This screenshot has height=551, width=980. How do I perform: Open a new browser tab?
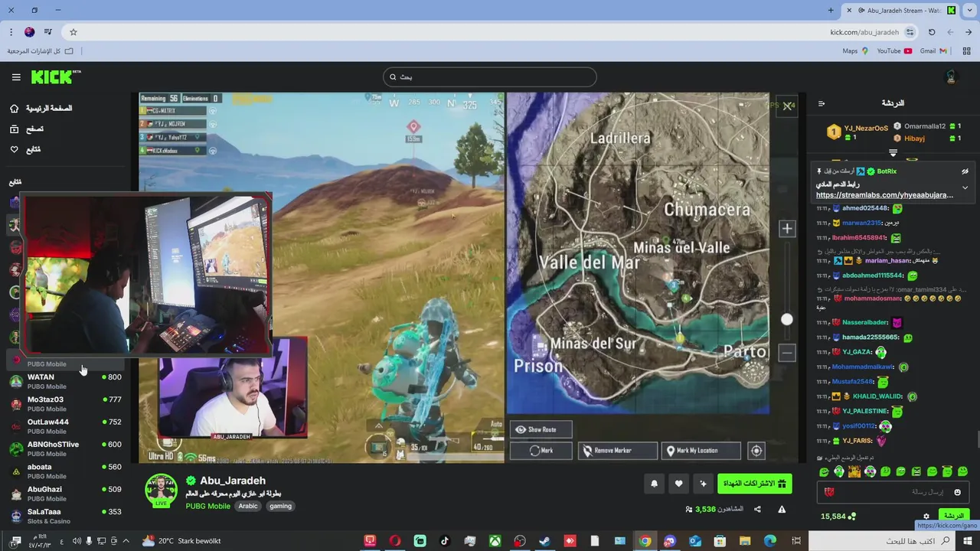(831, 11)
